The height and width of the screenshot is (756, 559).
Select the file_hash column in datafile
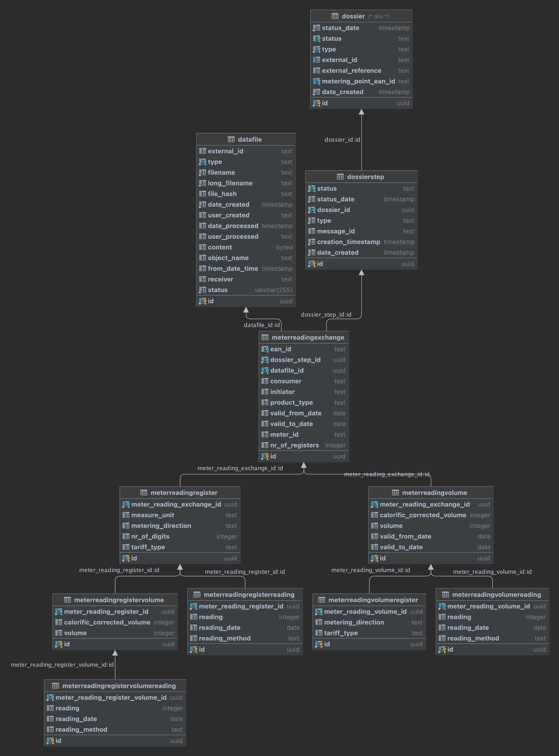coord(222,194)
